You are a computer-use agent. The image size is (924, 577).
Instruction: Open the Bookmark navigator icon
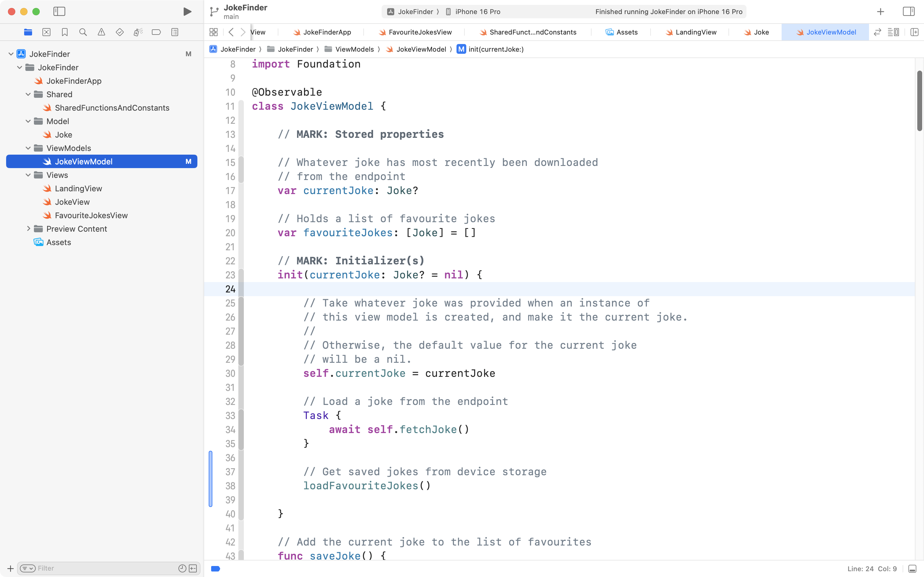pos(64,32)
